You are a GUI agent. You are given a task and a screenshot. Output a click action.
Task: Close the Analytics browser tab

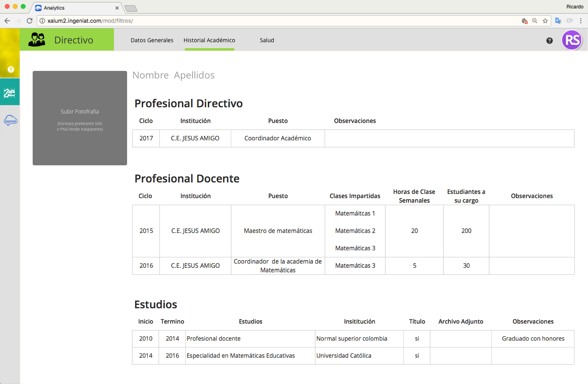pos(117,8)
